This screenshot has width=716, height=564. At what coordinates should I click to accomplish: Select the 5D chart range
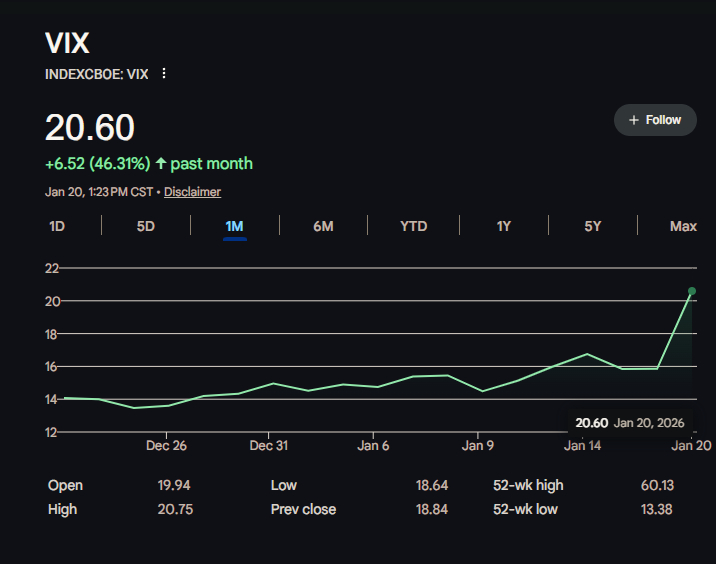click(146, 226)
